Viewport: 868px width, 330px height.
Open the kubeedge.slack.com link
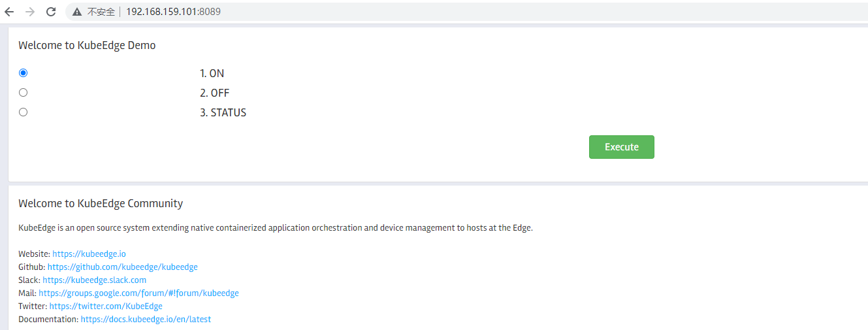[94, 280]
